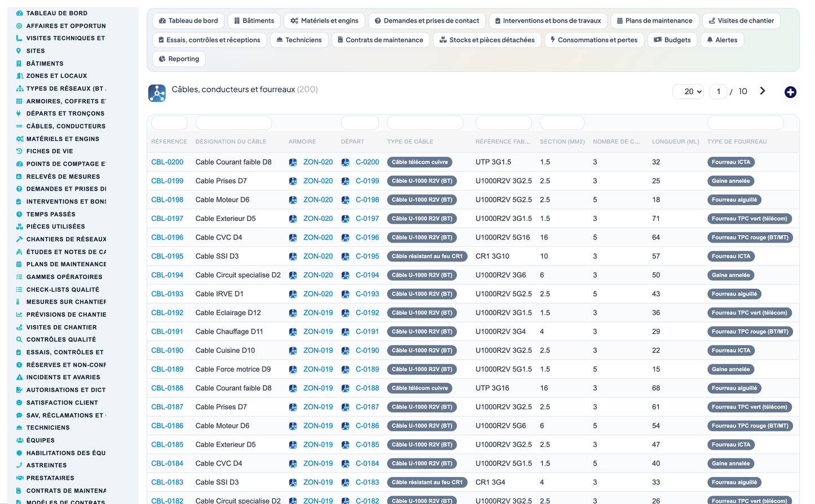
Task: Click the Départs et tronçons plug icon
Action: pyautogui.click(x=19, y=113)
